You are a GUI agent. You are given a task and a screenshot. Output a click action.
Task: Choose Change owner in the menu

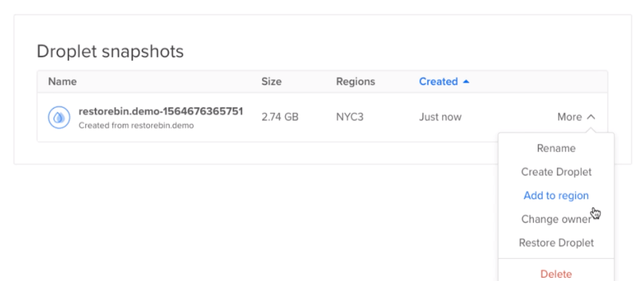556,219
